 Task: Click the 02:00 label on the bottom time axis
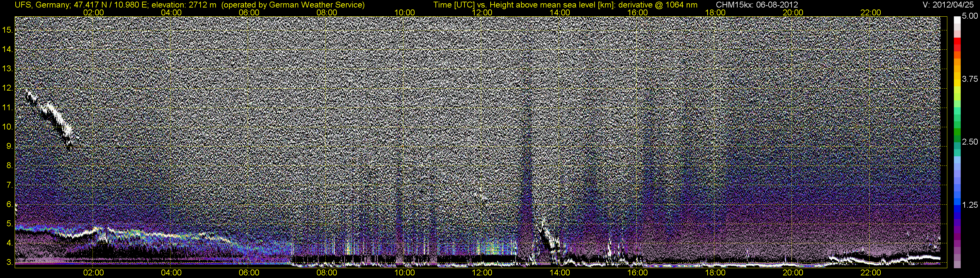point(93,273)
